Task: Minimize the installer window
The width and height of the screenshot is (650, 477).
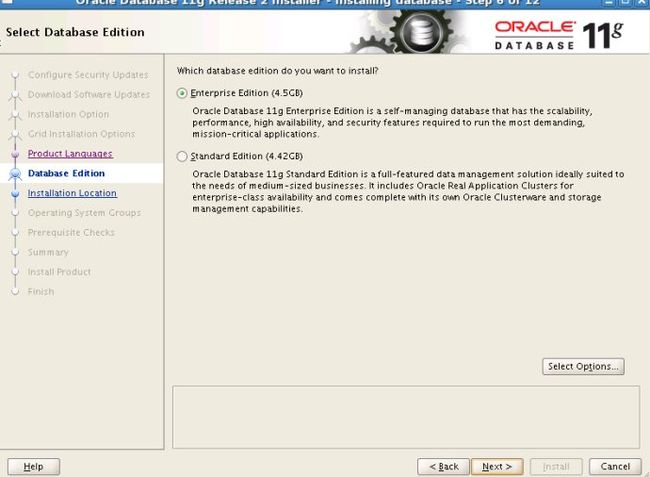Action: [x=609, y=2]
